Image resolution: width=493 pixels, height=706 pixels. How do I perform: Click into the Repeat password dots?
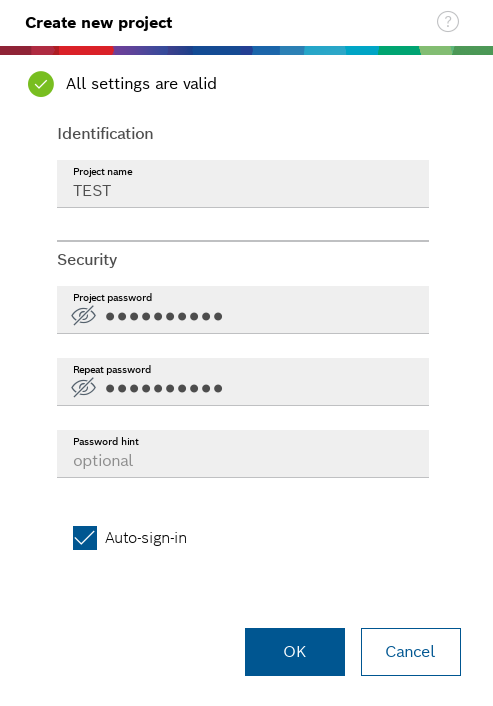coord(164,389)
